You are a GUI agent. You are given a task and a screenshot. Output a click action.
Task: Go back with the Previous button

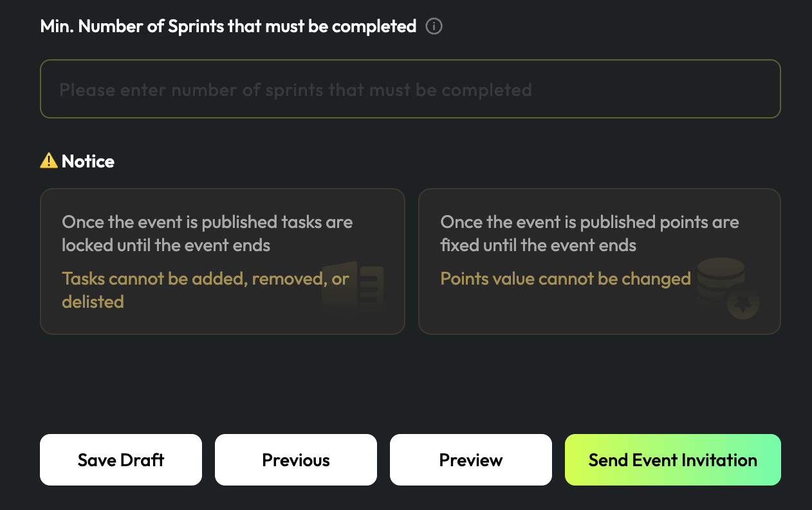point(296,460)
